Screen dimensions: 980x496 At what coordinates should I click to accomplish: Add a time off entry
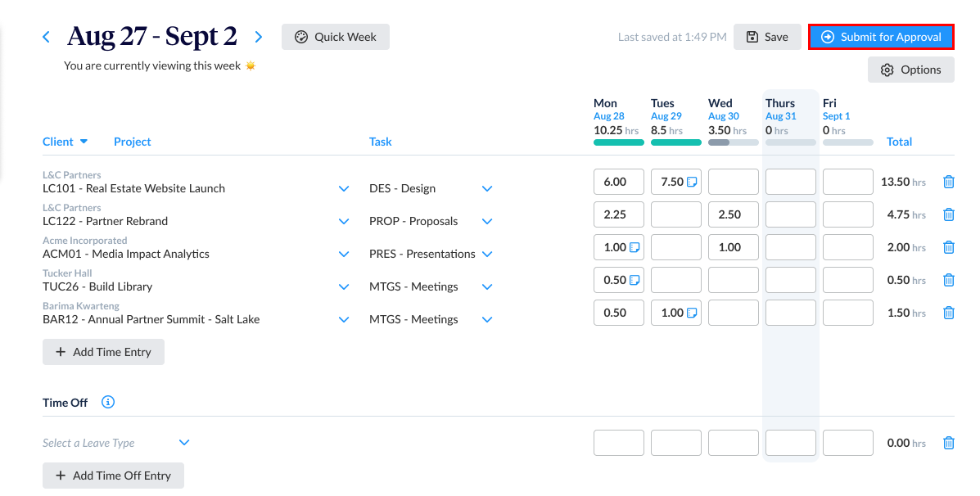113,476
